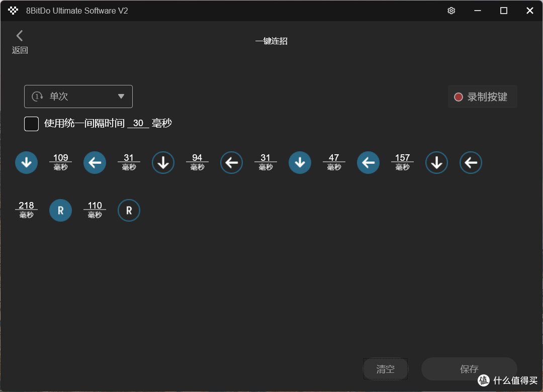Click the 一键连招 page title
543x392 pixels.
271,41
